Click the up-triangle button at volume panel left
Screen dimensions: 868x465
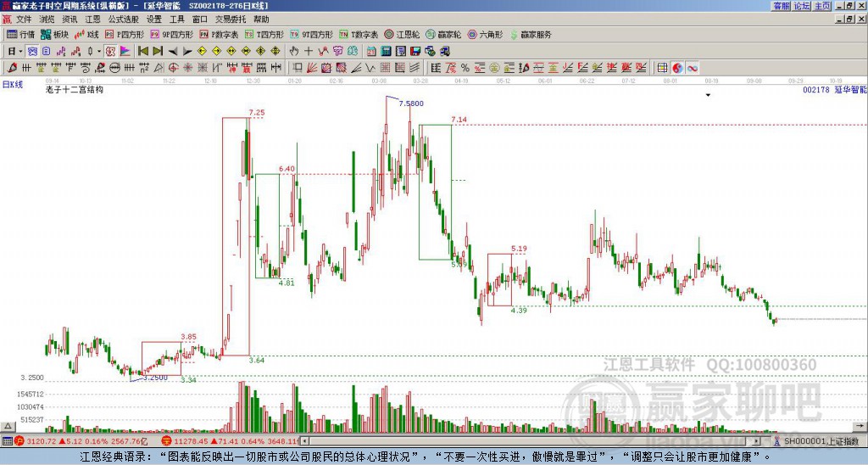(7, 427)
